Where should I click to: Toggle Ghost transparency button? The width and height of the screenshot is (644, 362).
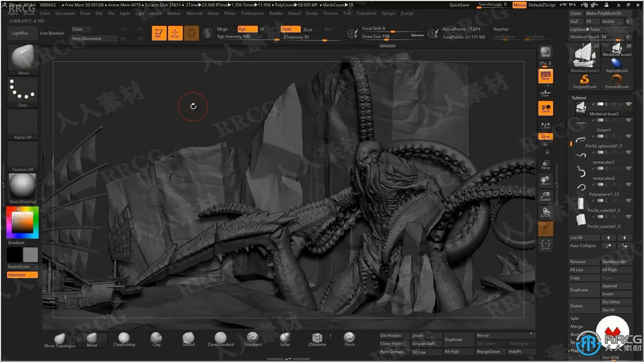(545, 229)
